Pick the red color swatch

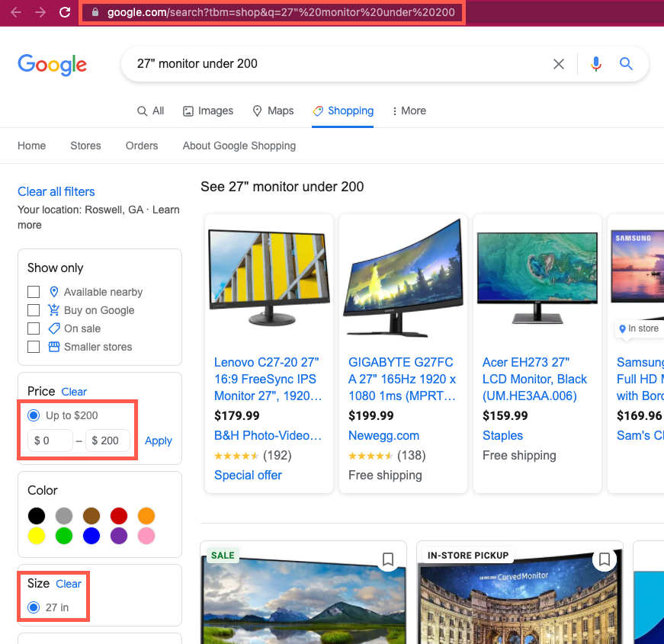click(119, 516)
